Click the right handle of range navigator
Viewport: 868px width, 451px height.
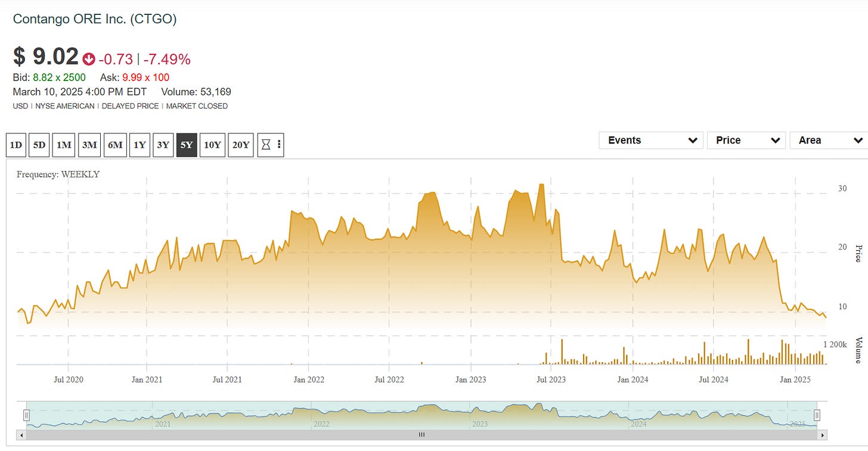coord(817,415)
